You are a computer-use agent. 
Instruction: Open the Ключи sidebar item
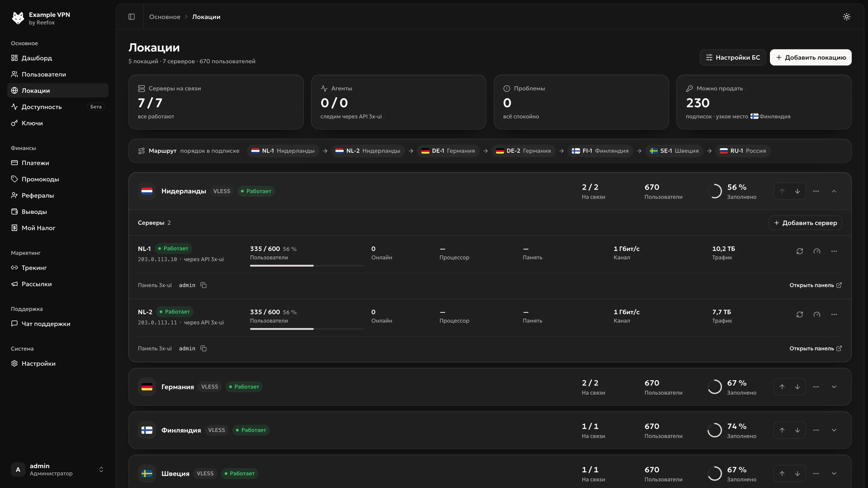[58, 123]
